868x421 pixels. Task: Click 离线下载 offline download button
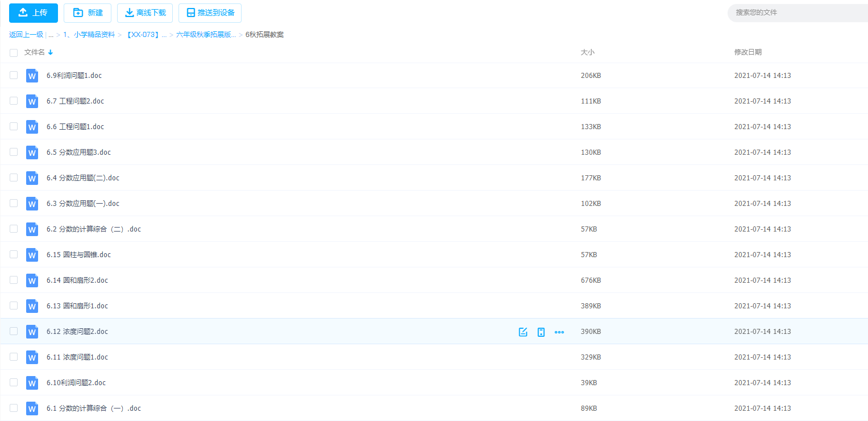click(145, 13)
